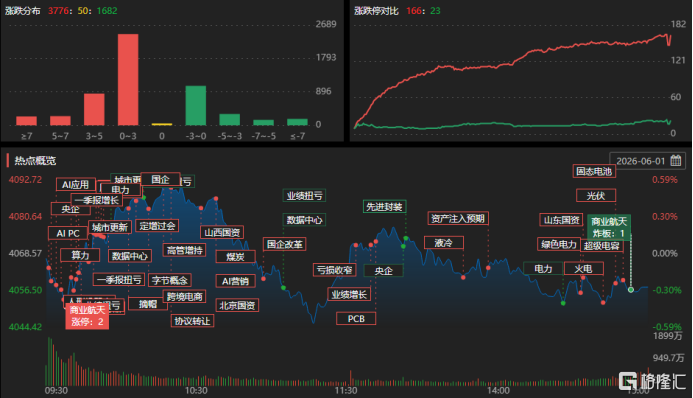Click the 字节概念 tag

click(170, 280)
